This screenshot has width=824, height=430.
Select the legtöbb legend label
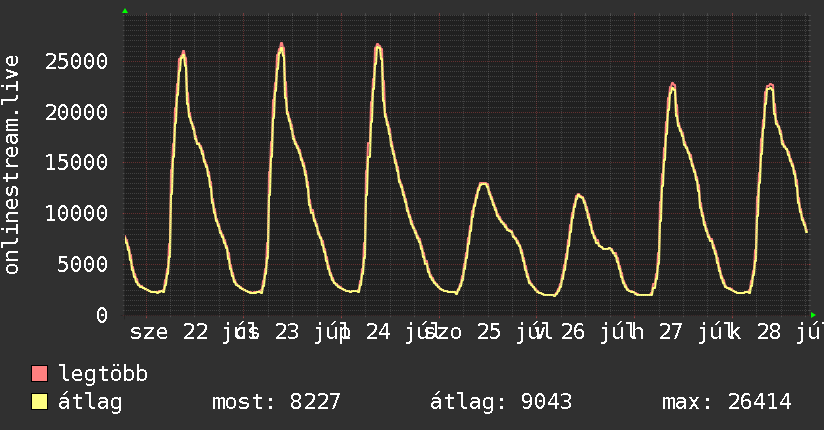pyautogui.click(x=103, y=374)
